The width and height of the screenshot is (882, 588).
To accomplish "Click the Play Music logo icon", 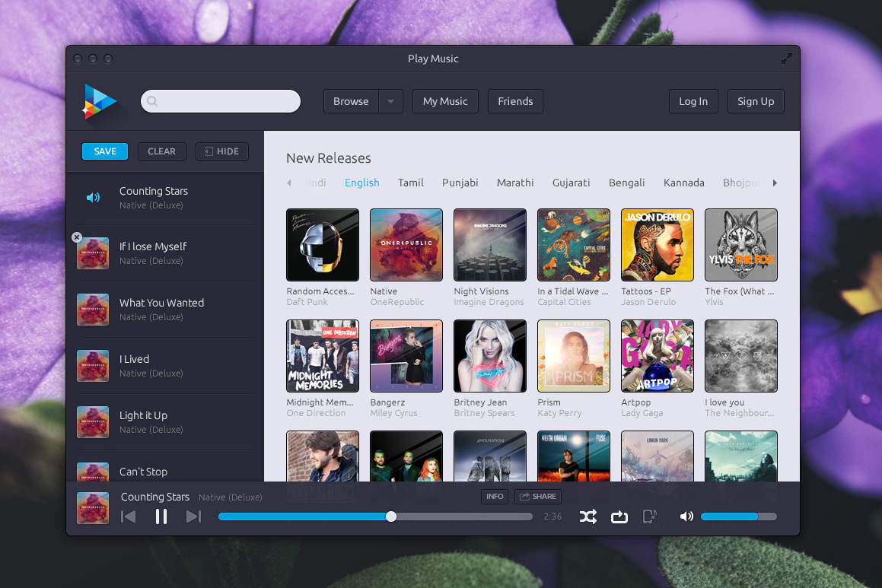I will (100, 101).
